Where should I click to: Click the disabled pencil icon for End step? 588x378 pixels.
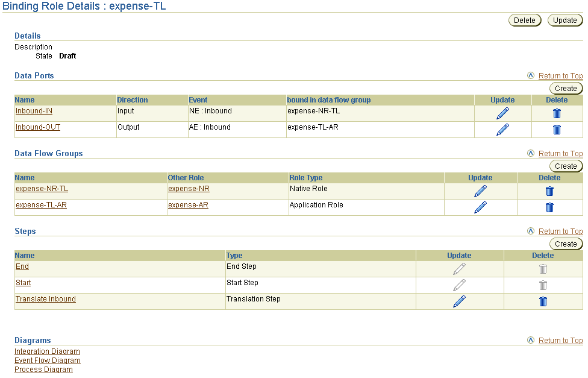click(x=459, y=268)
